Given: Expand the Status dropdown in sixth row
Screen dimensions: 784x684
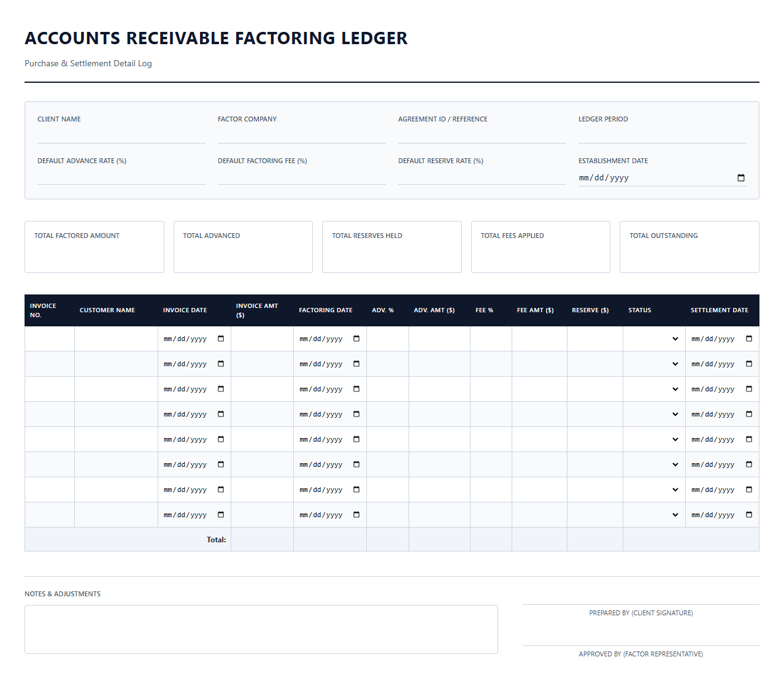Looking at the screenshot, I should click(654, 464).
